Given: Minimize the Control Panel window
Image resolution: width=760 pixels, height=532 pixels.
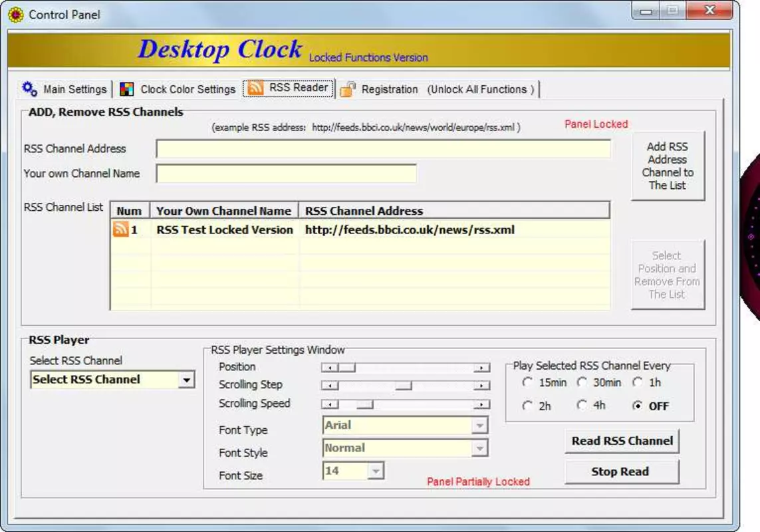Looking at the screenshot, I should pos(646,11).
